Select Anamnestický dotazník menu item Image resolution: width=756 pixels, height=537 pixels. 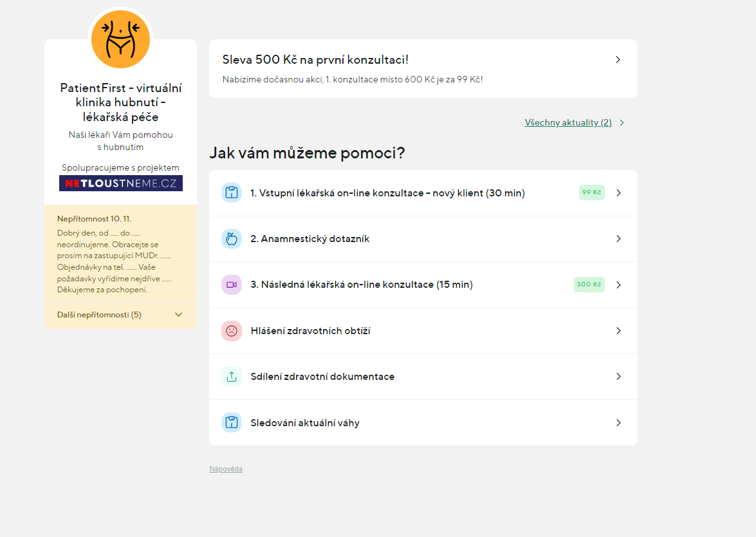coord(309,239)
